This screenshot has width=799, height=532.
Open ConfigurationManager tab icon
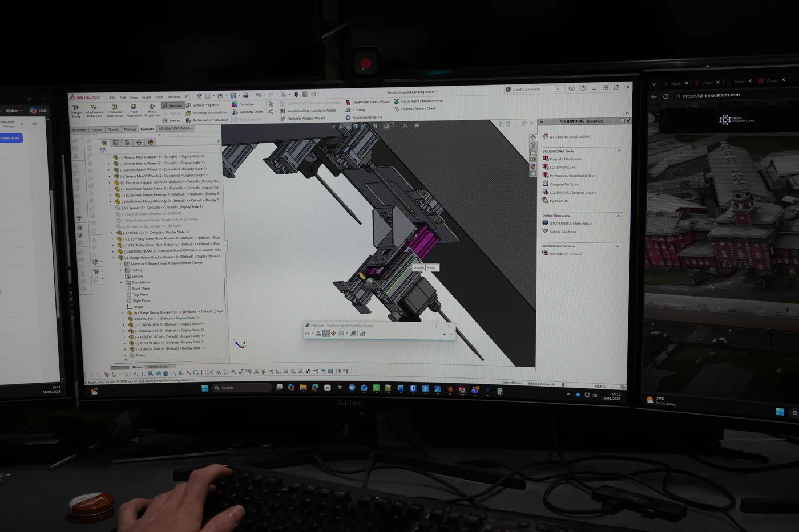point(127,143)
